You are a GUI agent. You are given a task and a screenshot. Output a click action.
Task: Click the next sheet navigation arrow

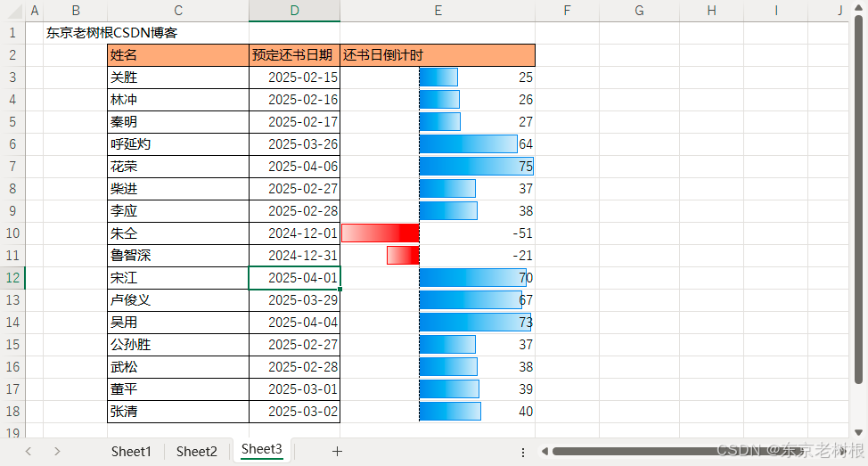(57, 452)
